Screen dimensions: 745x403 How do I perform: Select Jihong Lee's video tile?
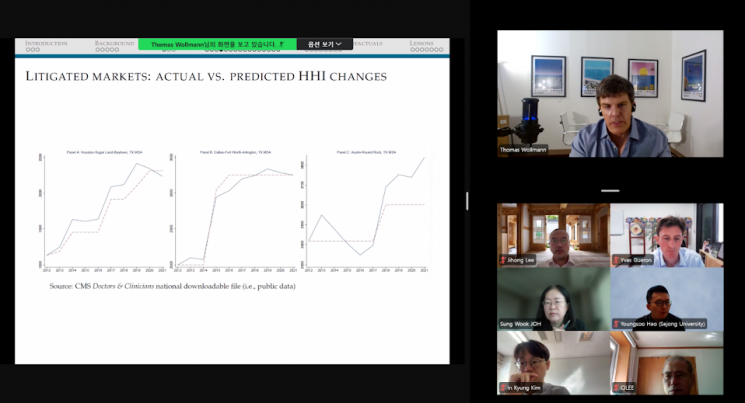[554, 235]
